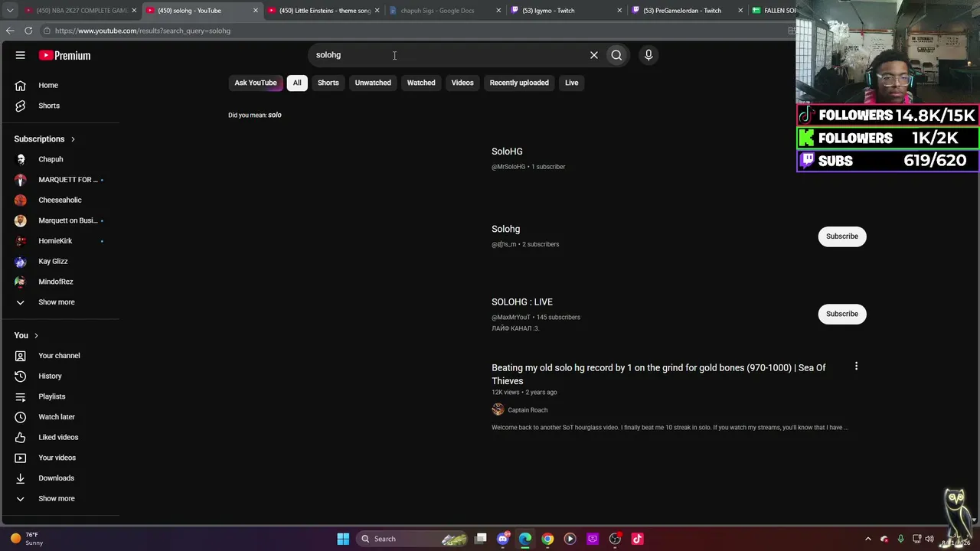Open the Sea Of Thieves gold bones video
Image resolution: width=980 pixels, height=551 pixels.
pyautogui.click(x=658, y=374)
